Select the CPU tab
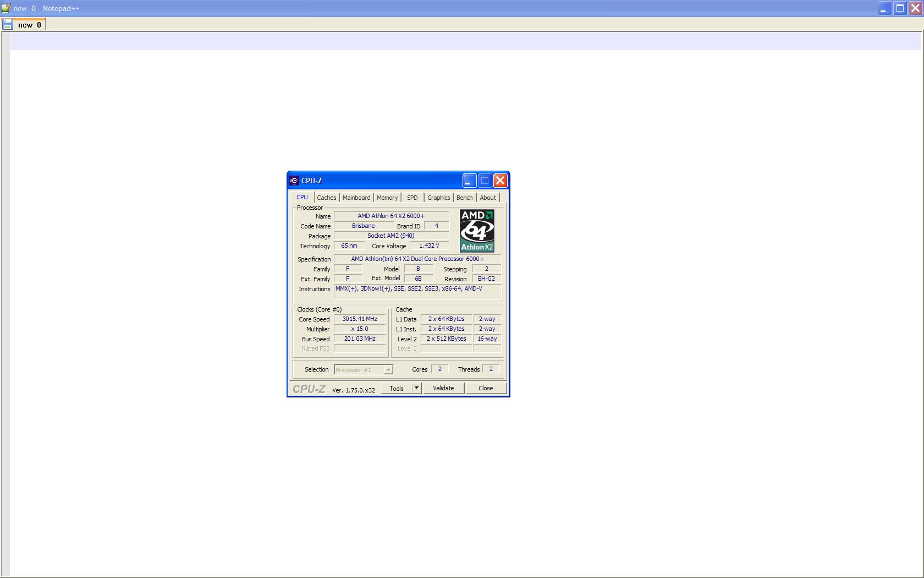Screen dimensions: 924x578 pyautogui.click(x=302, y=197)
